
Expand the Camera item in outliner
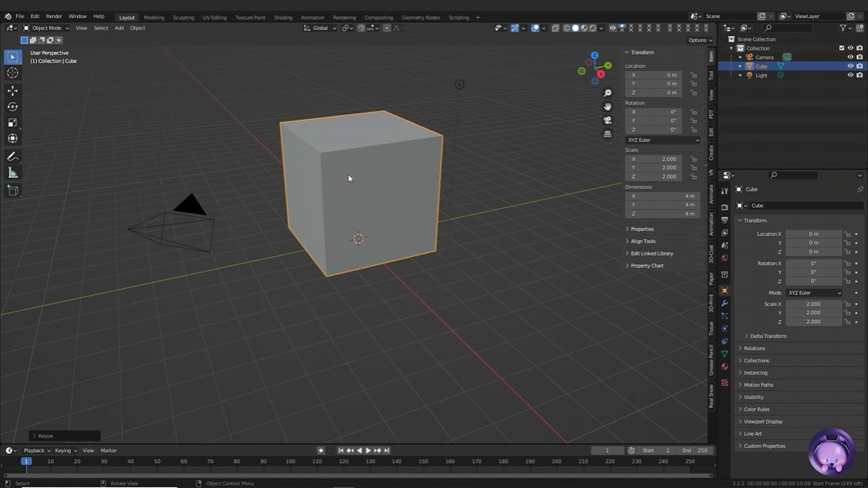click(x=740, y=57)
